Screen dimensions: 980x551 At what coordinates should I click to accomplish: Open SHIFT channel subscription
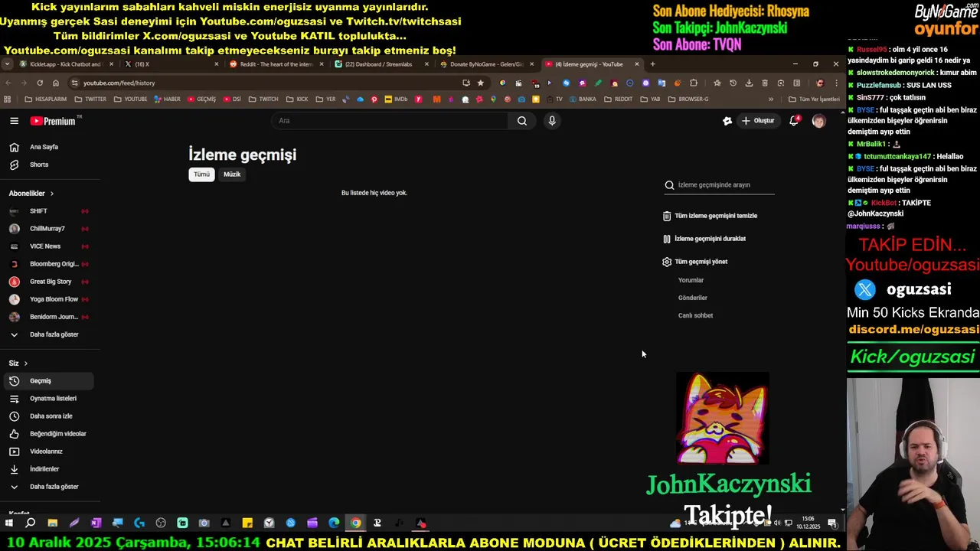tap(49, 211)
